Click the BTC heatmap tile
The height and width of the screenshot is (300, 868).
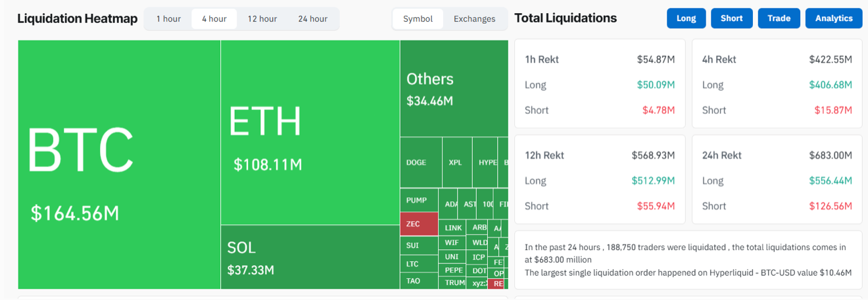click(119, 164)
